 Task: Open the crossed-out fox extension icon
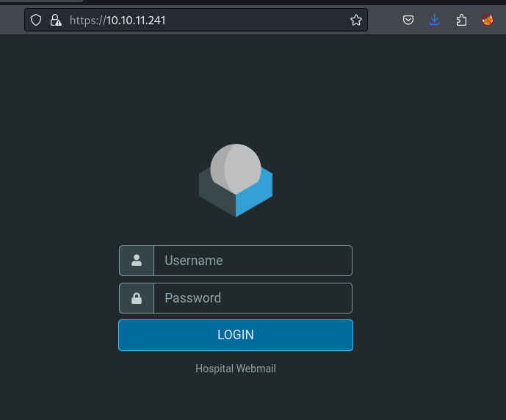click(x=488, y=20)
